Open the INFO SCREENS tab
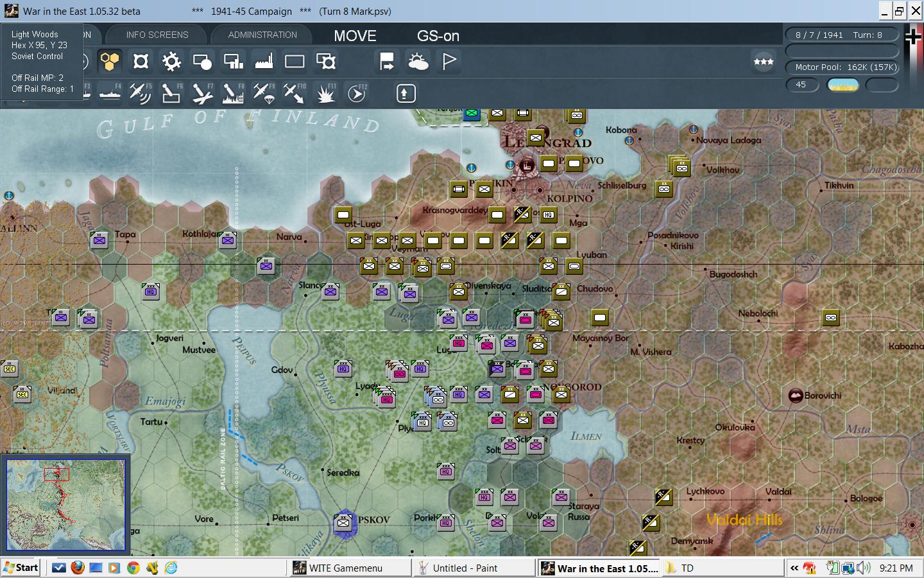 (157, 35)
